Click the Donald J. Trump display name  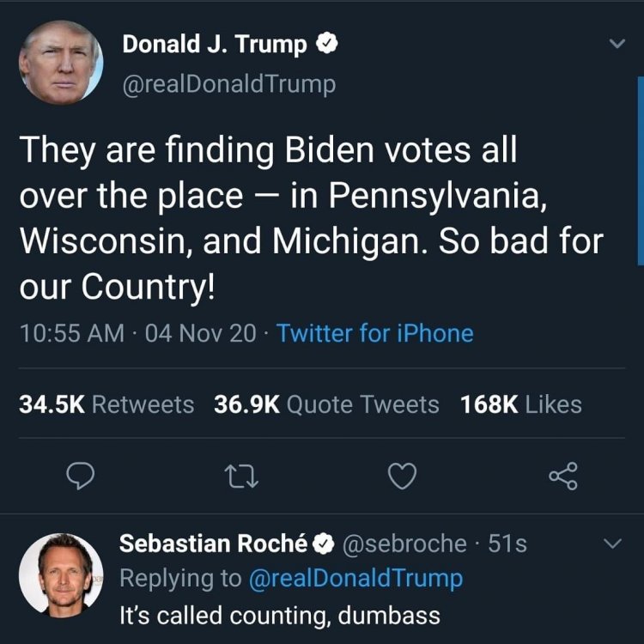click(214, 45)
